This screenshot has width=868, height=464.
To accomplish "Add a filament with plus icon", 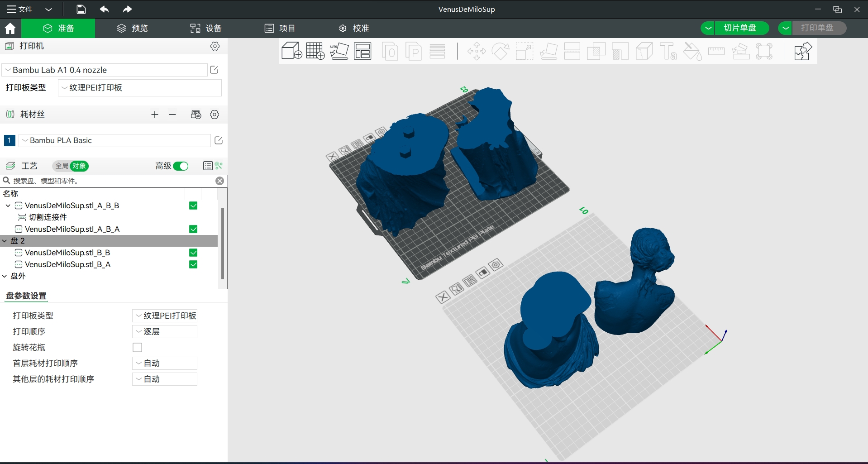I will (x=155, y=115).
